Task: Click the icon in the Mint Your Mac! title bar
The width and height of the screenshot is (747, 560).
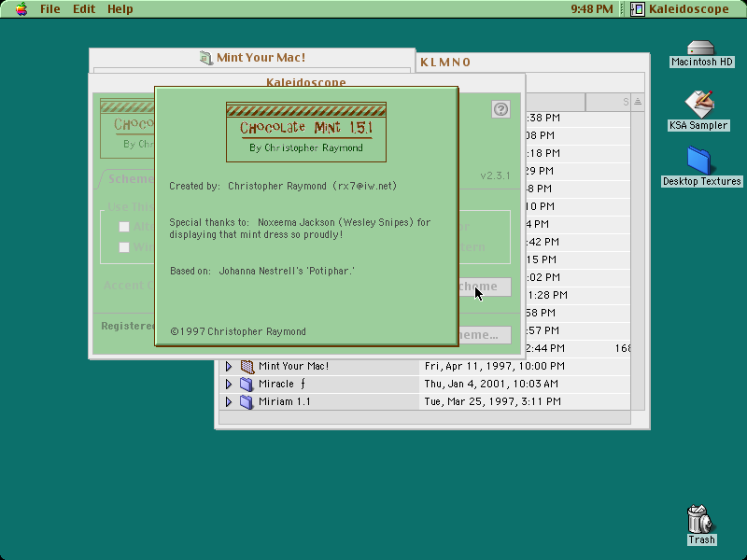Action: [205, 58]
